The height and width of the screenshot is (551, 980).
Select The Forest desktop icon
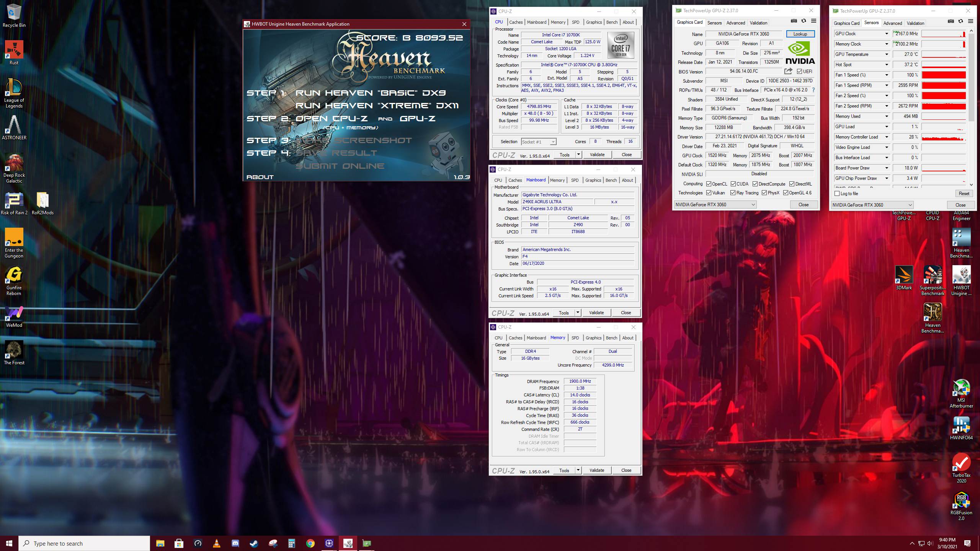(14, 352)
